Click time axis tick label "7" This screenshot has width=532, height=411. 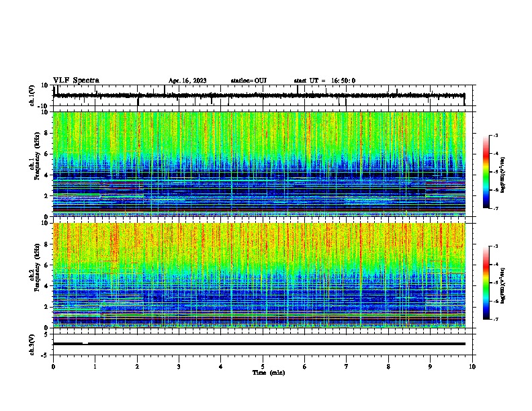pyautogui.click(x=347, y=367)
